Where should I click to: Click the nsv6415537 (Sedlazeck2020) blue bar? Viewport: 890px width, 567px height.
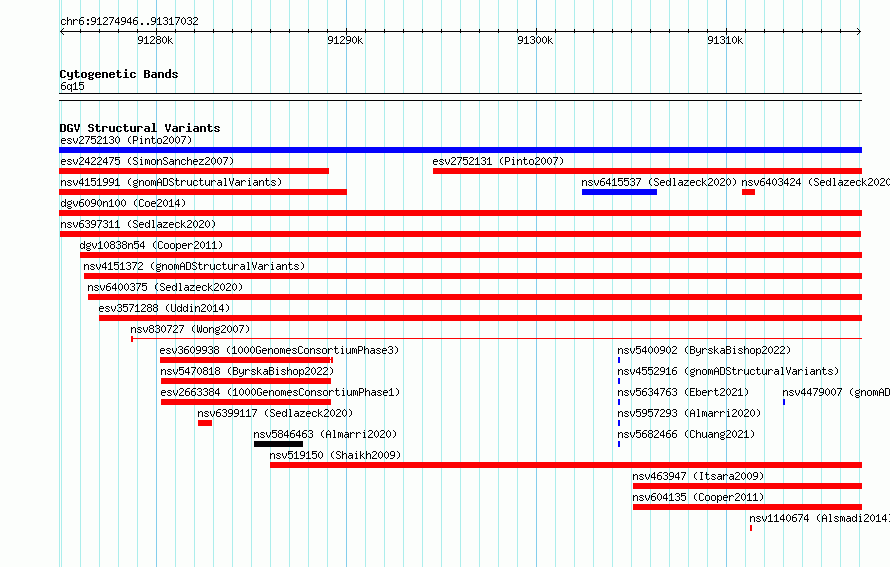[x=619, y=192]
